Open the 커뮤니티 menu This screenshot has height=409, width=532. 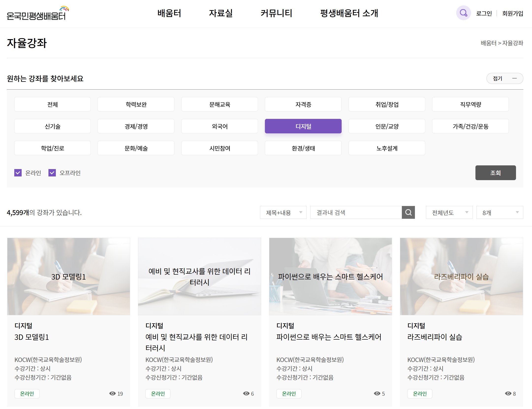click(x=276, y=13)
